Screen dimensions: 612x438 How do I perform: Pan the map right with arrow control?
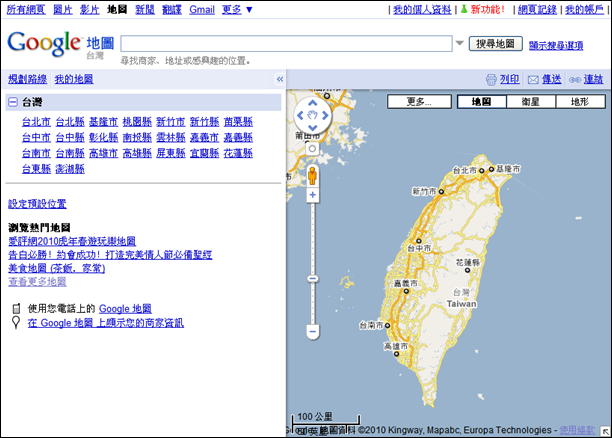click(x=325, y=116)
